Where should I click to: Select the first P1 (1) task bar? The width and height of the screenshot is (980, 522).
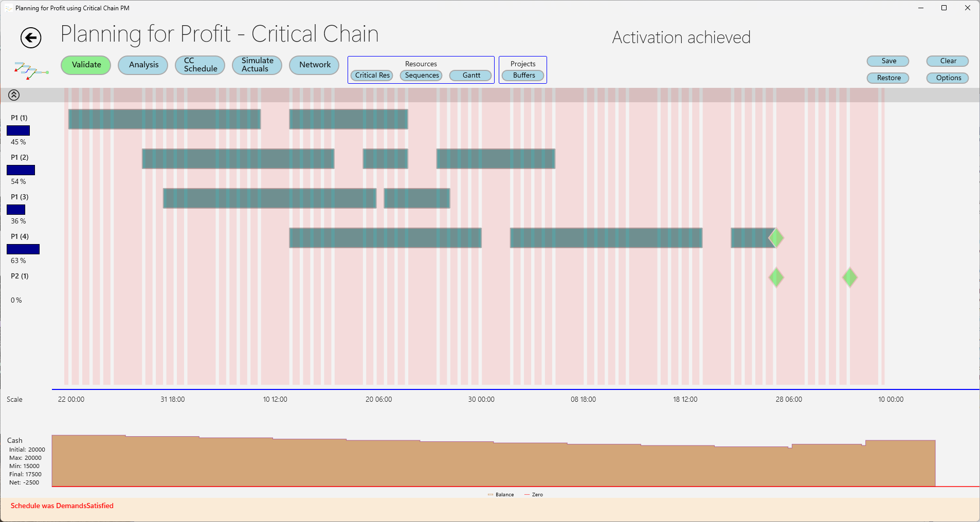[x=165, y=119]
